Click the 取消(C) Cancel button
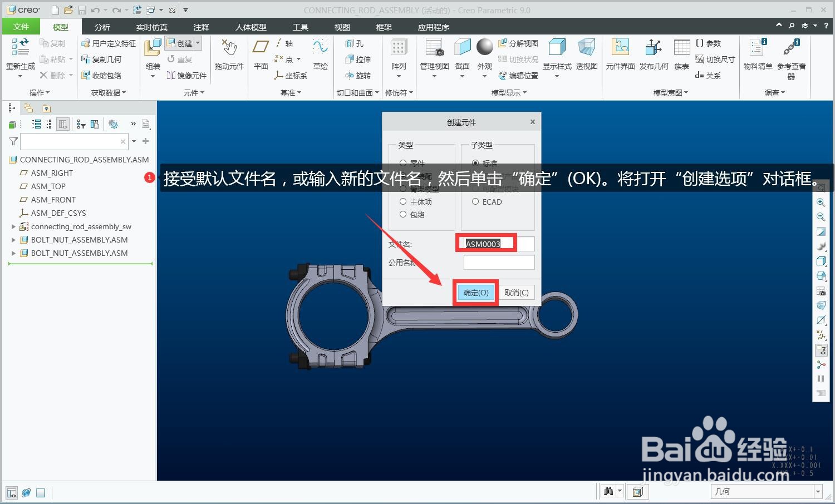 coord(517,293)
